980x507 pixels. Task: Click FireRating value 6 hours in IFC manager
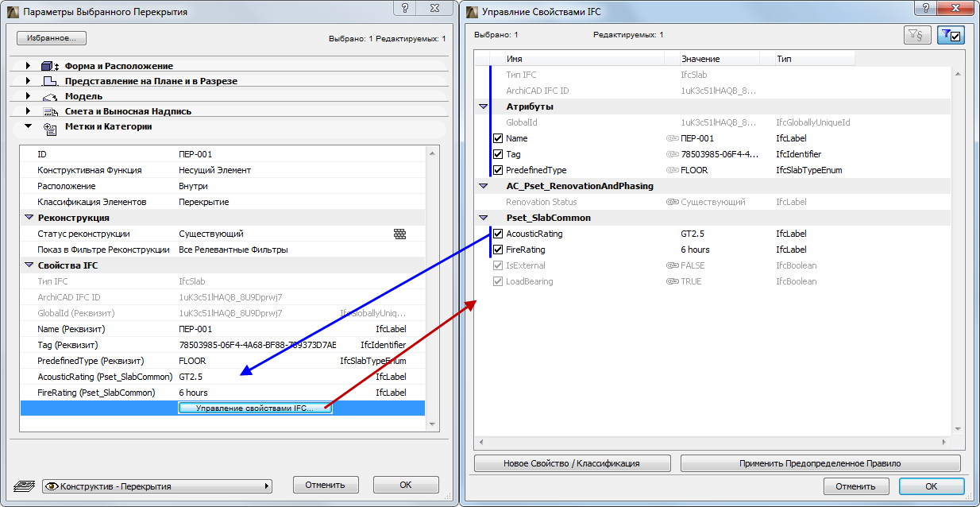[695, 250]
